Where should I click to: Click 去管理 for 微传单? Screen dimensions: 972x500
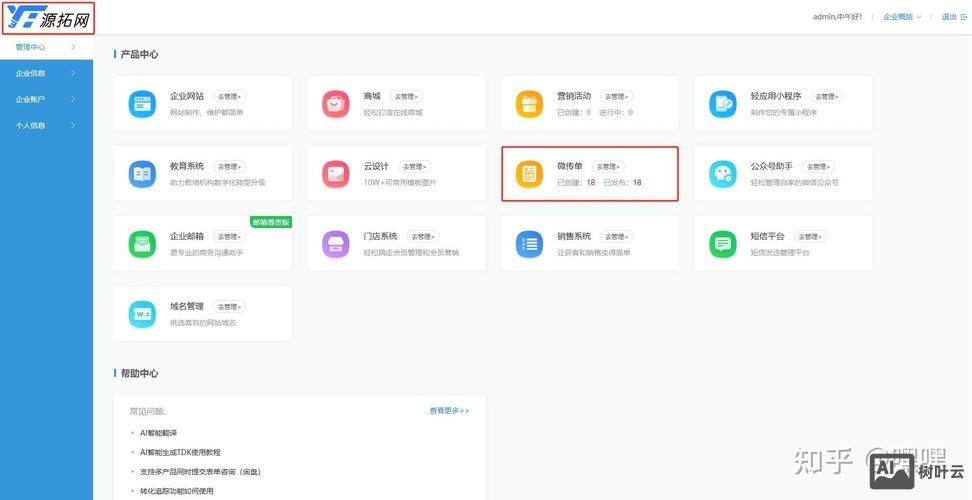608,167
